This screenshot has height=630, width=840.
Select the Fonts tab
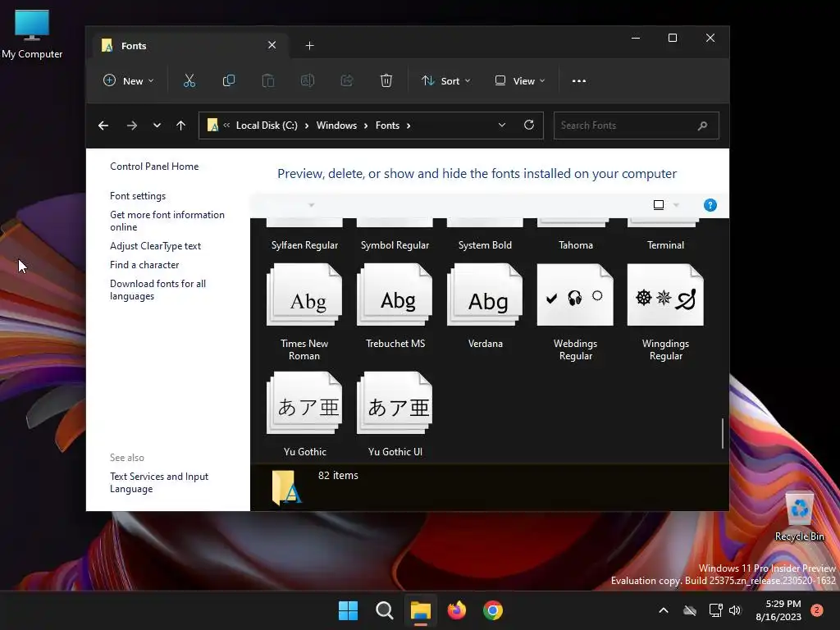click(x=190, y=46)
